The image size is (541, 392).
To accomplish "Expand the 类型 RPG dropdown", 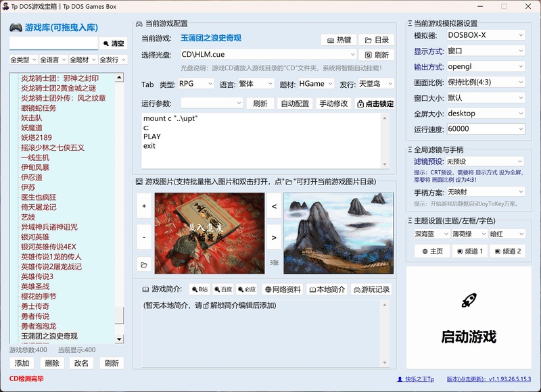I will (196, 84).
